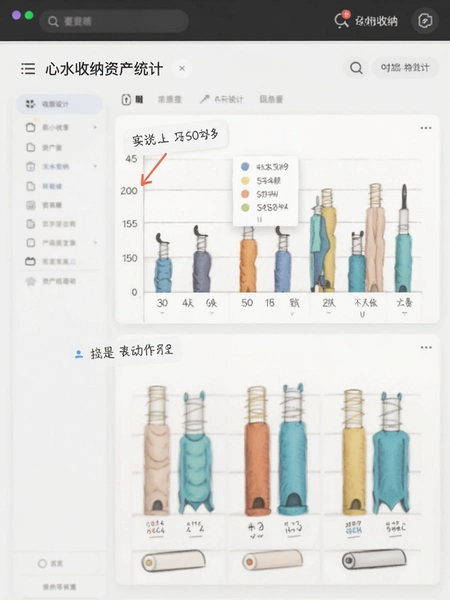Click the upload icon in the chart toolbar
The width and height of the screenshot is (450, 600).
click(x=126, y=99)
